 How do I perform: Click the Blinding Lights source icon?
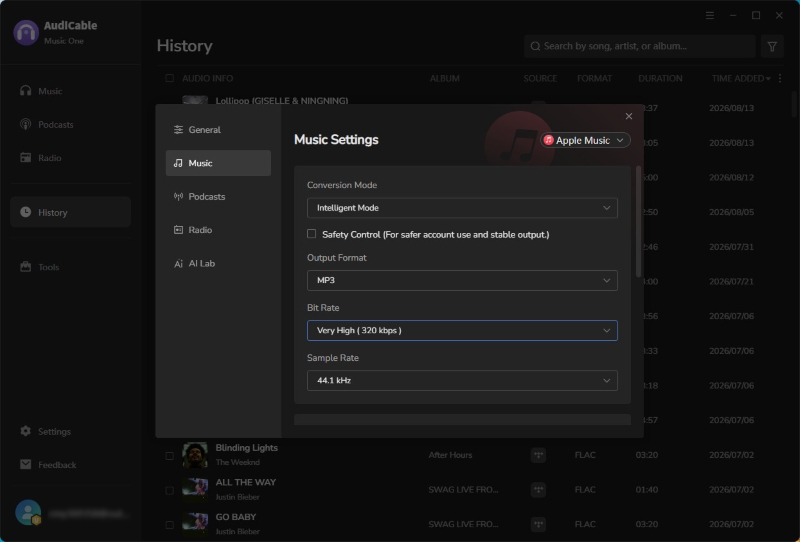[x=538, y=455]
